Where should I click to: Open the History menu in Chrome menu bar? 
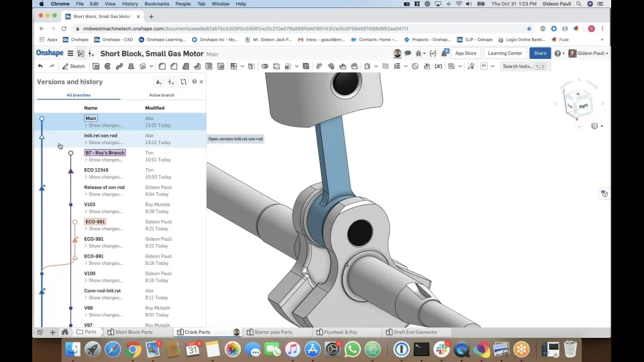pyautogui.click(x=129, y=4)
